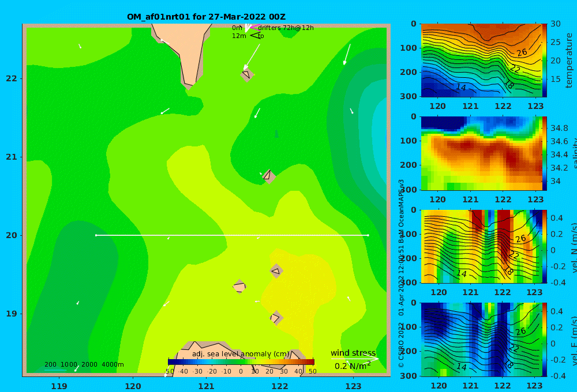This screenshot has width=577, height=392.
Task: Click latitude label '22' on main map axis
Action: pyautogui.click(x=12, y=78)
